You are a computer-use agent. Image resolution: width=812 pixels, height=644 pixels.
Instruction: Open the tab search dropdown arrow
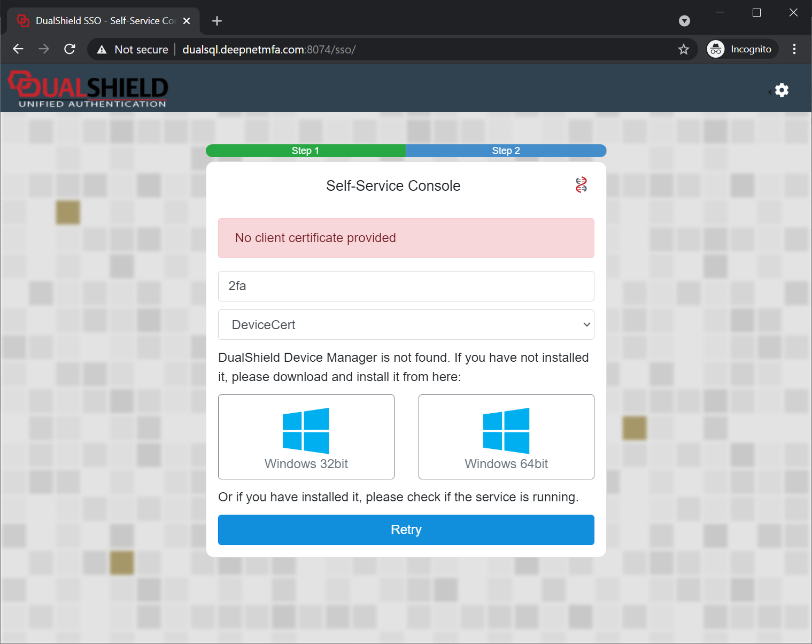tap(684, 21)
